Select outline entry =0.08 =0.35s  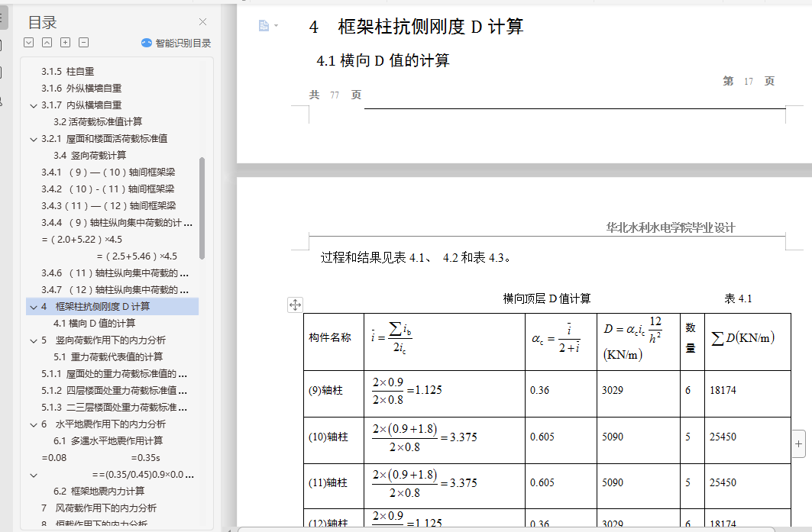[101, 457]
